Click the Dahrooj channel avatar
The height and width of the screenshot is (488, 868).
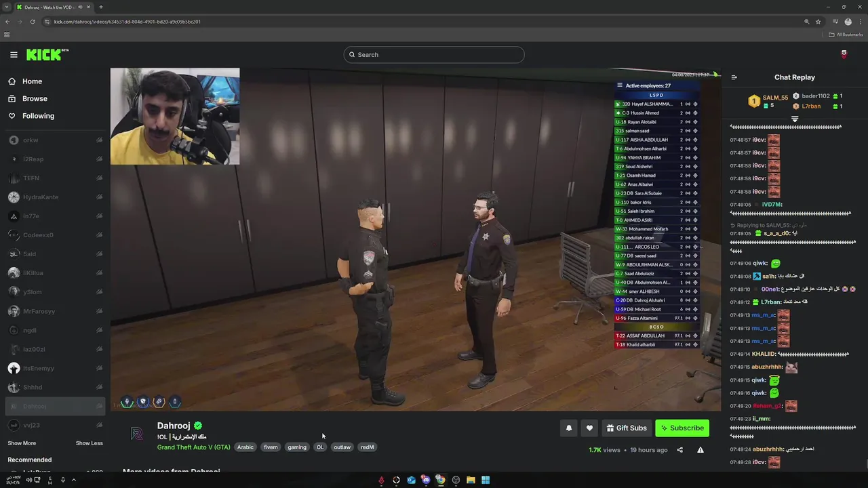[x=137, y=434]
